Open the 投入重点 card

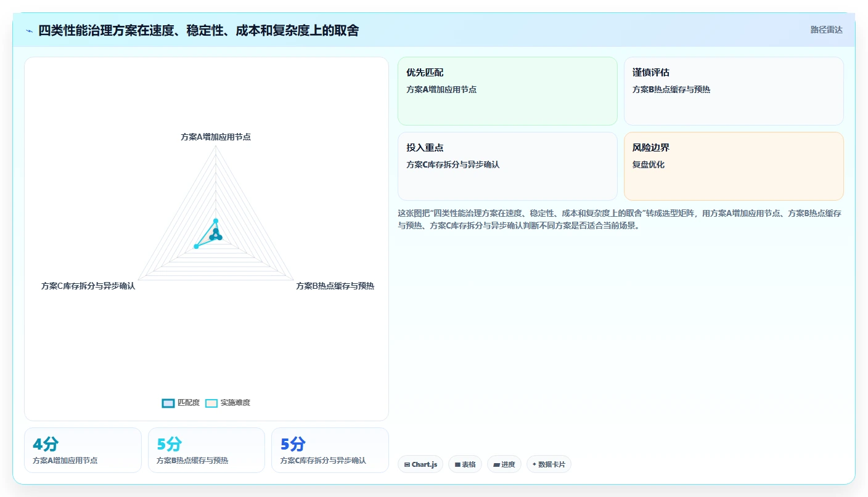coord(507,166)
